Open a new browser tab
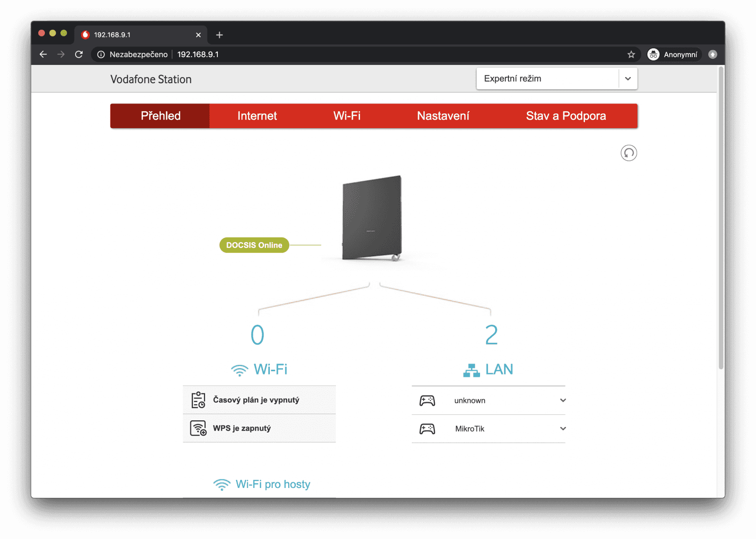This screenshot has height=539, width=756. [219, 35]
